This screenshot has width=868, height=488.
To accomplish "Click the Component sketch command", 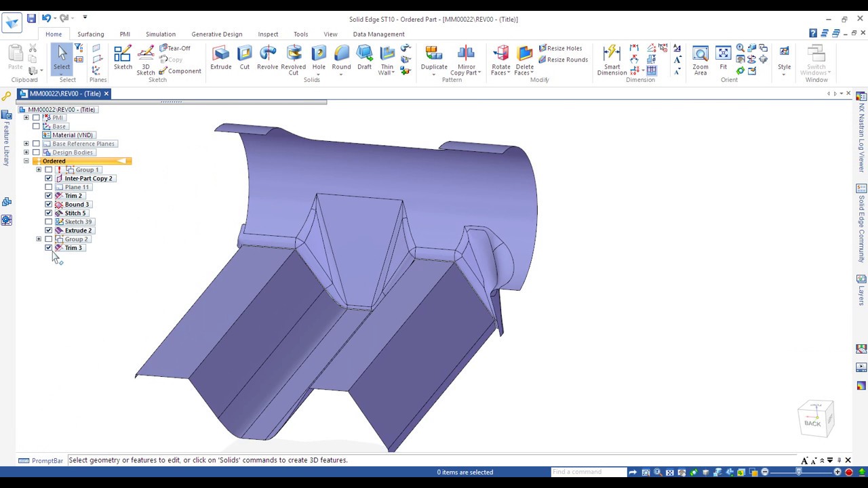I will pos(180,71).
